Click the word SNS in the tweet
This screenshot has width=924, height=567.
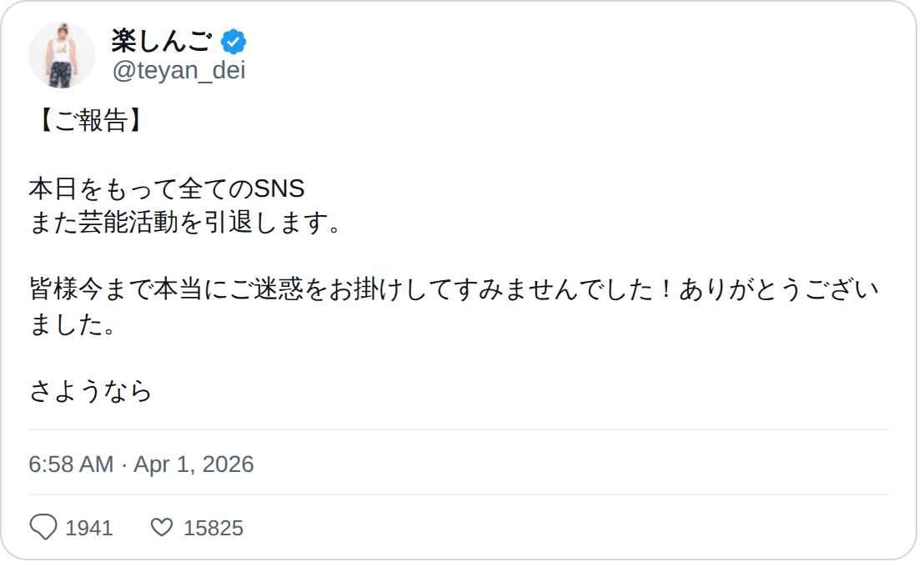coord(279,189)
